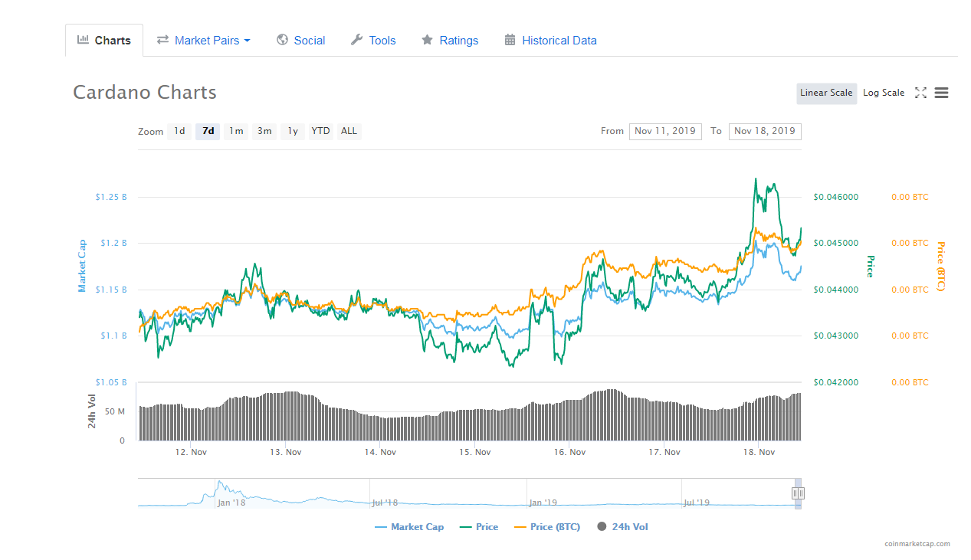Open the Market Pairs dropdown tab

point(204,41)
